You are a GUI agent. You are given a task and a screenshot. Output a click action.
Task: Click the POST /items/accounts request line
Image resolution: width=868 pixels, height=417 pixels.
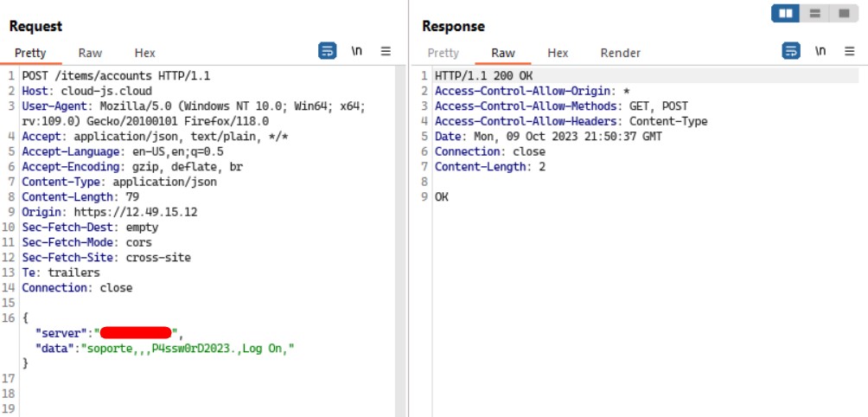pos(116,76)
